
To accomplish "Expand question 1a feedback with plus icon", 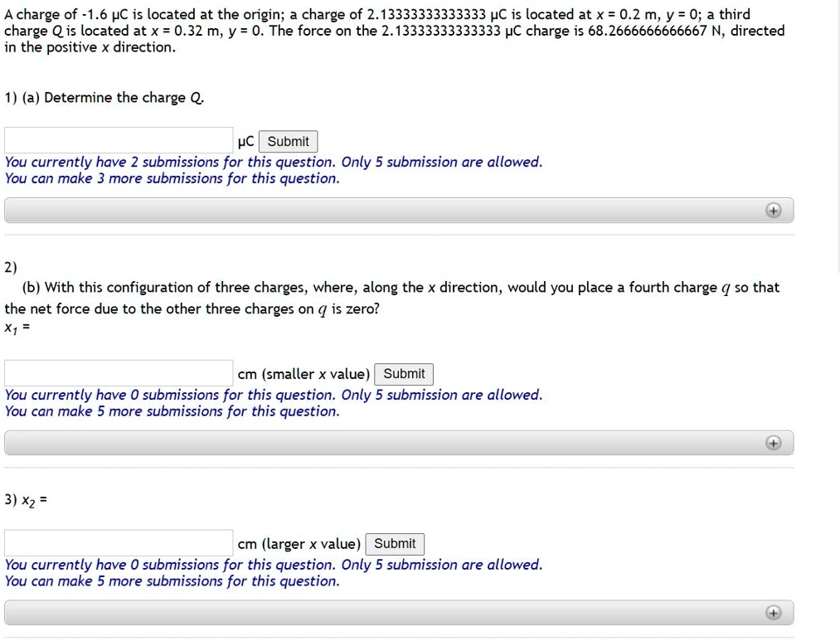I will (x=774, y=210).
